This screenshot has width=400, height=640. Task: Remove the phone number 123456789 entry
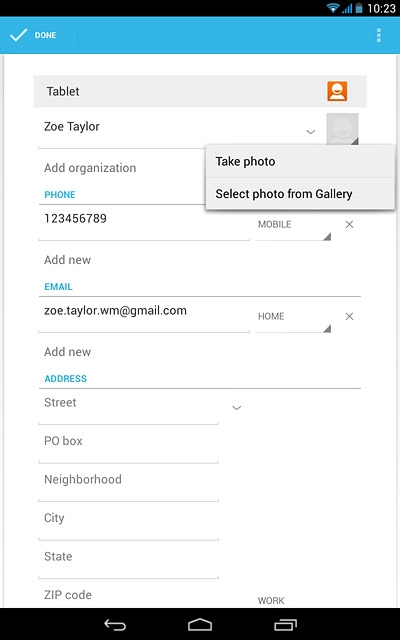349,224
